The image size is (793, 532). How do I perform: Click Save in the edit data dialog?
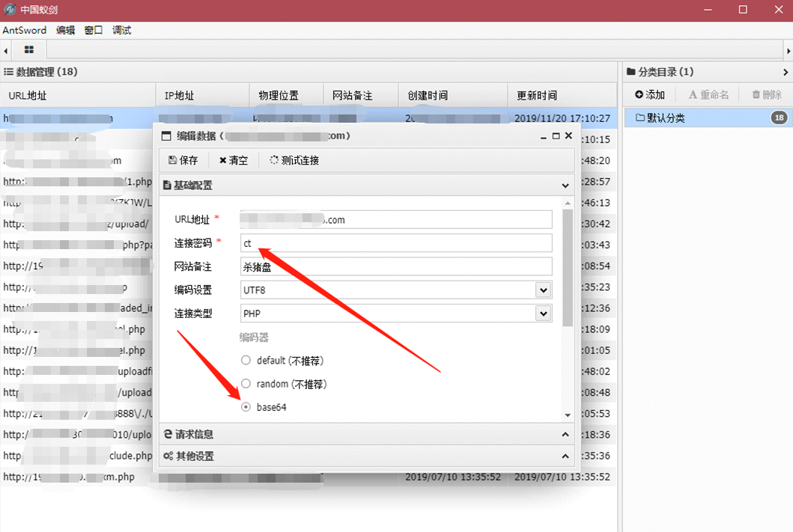pyautogui.click(x=183, y=160)
